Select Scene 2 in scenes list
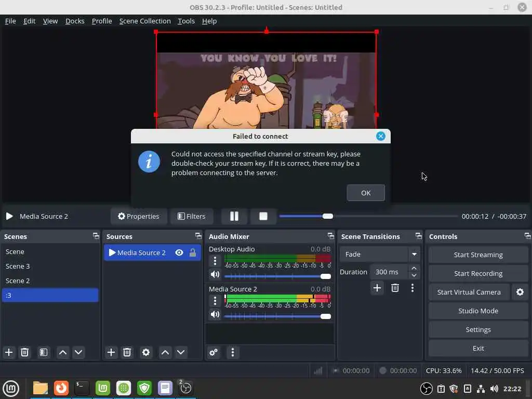The image size is (532, 399). point(50,281)
